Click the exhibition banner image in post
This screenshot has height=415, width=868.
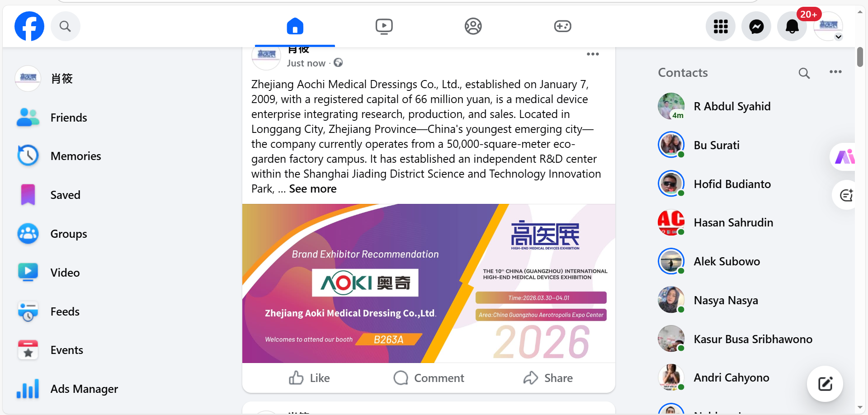429,283
